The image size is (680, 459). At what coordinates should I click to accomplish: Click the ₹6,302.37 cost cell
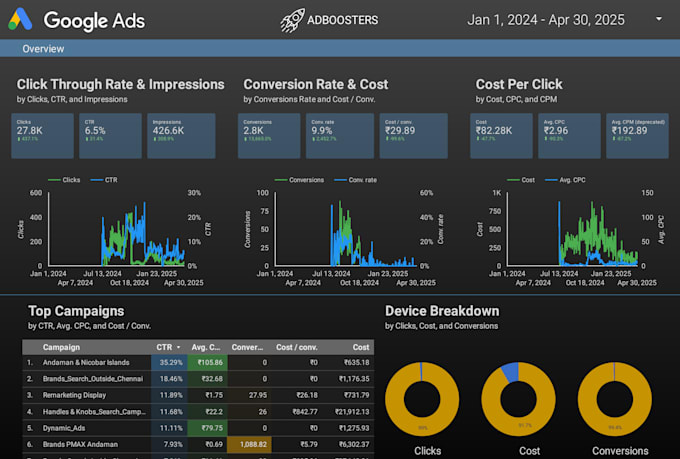click(354, 444)
